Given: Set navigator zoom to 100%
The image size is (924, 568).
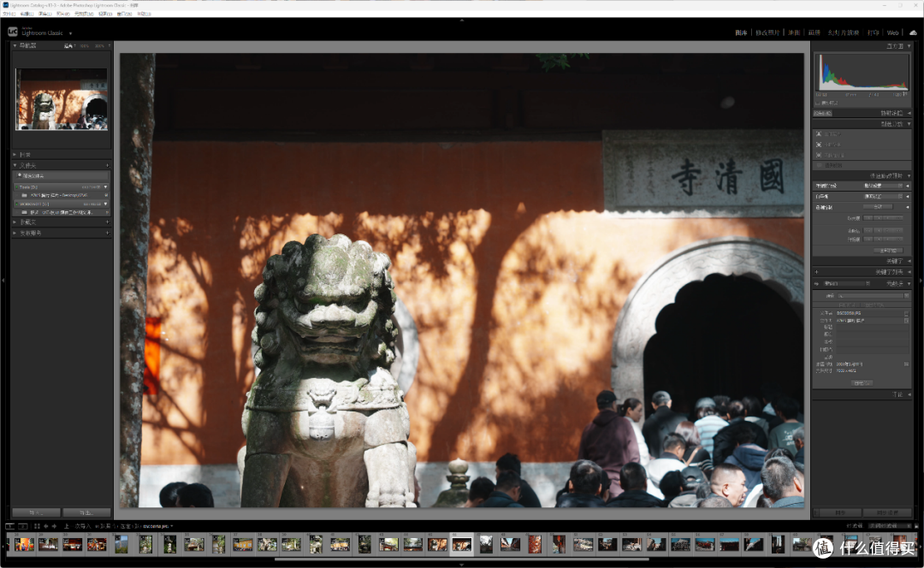Looking at the screenshot, I should pyautogui.click(x=84, y=45).
